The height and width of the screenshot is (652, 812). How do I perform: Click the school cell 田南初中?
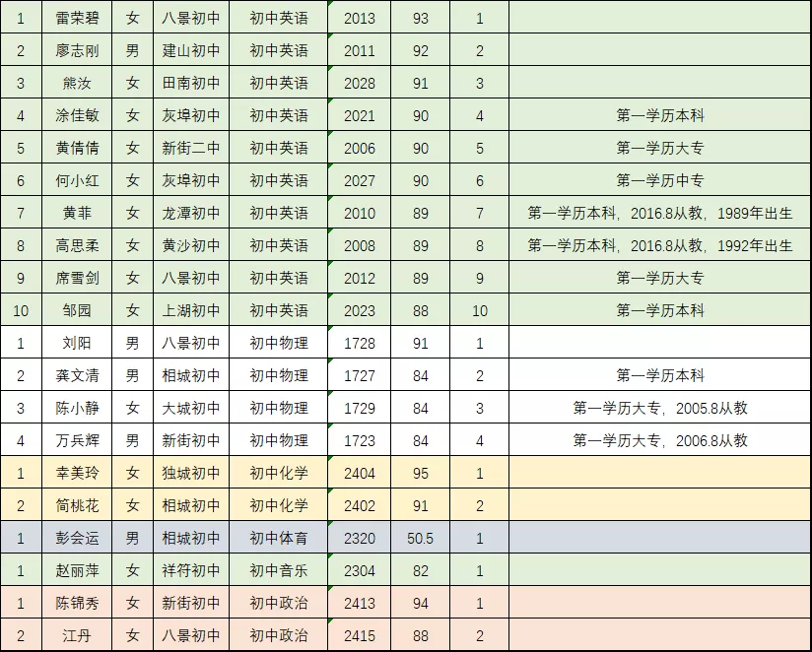[191, 83]
